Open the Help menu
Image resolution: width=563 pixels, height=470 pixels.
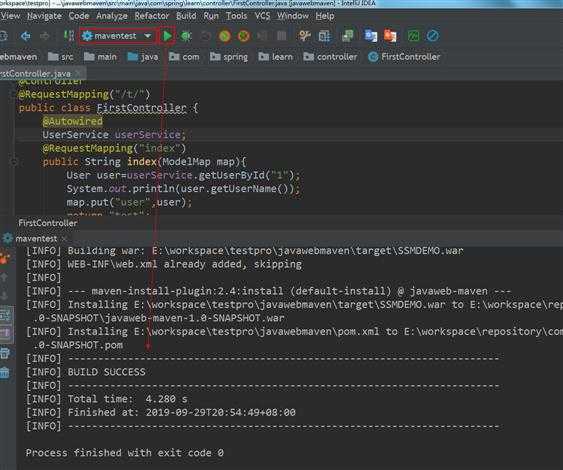pyautogui.click(x=325, y=16)
